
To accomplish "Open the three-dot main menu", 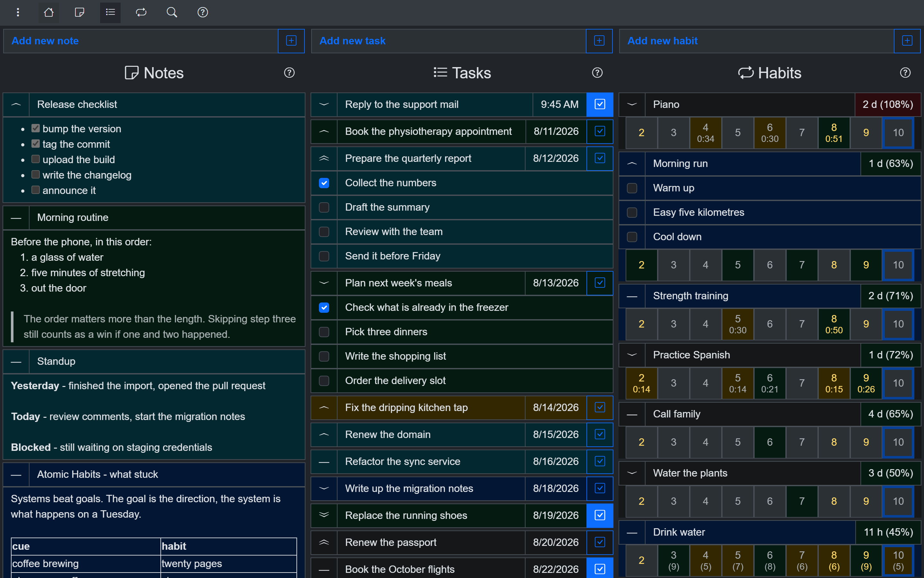I will tap(18, 13).
